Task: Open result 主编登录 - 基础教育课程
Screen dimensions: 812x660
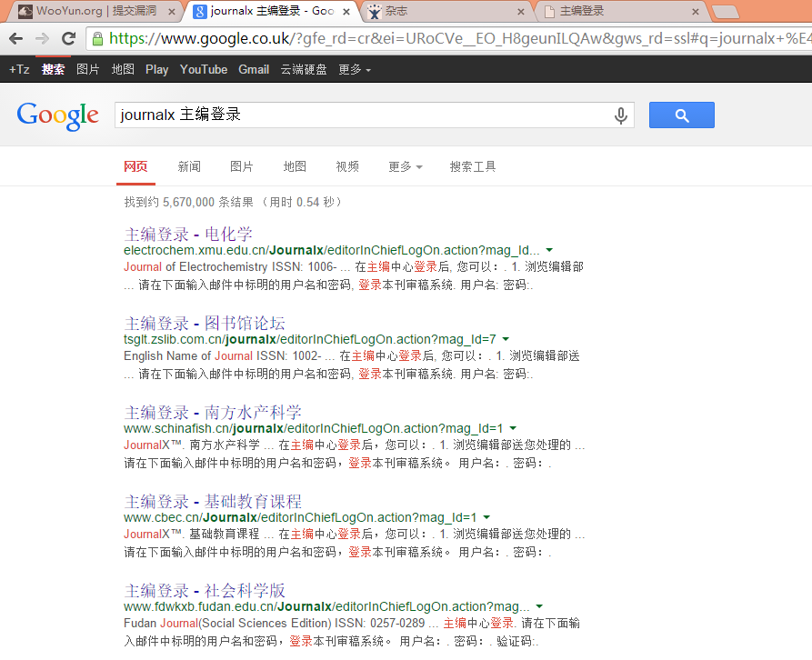Action: coord(213,501)
